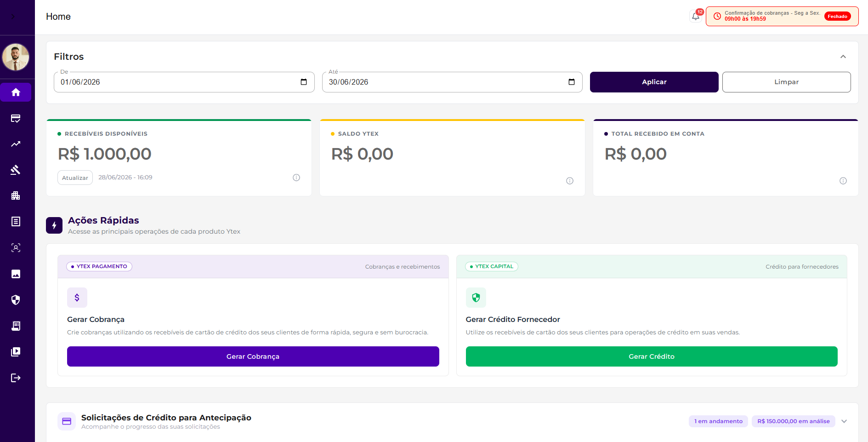This screenshot has height=442, width=868.
Task: Click the Home page title
Action: [x=58, y=17]
